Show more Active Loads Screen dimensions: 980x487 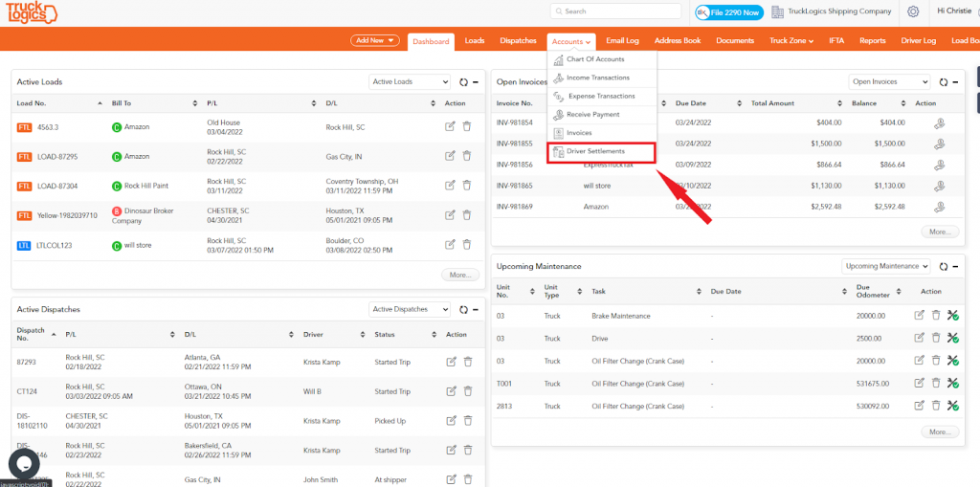pos(460,275)
